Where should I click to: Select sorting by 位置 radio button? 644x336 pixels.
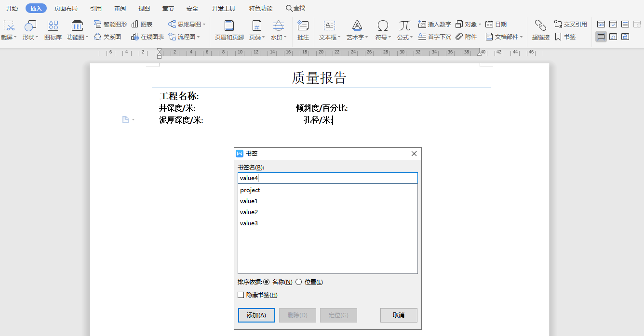point(298,282)
